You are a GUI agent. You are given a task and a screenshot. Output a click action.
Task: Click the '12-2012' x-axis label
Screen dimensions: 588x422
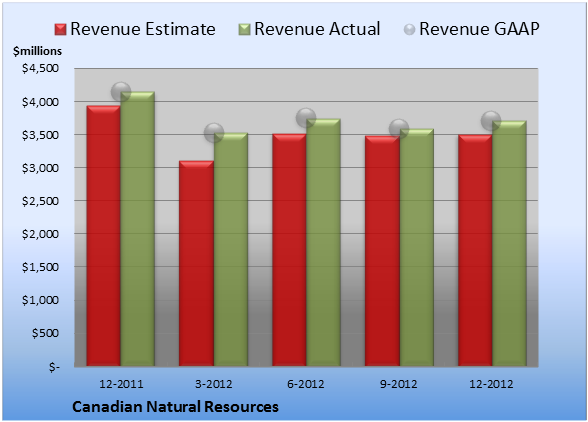pyautogui.click(x=491, y=384)
